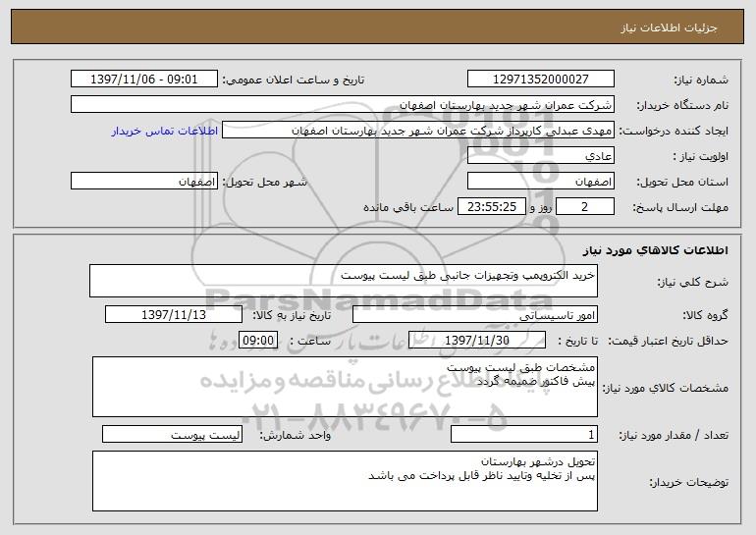The width and height of the screenshot is (756, 535).
Task: Click the label استان محل تحویل
Action: point(682,183)
